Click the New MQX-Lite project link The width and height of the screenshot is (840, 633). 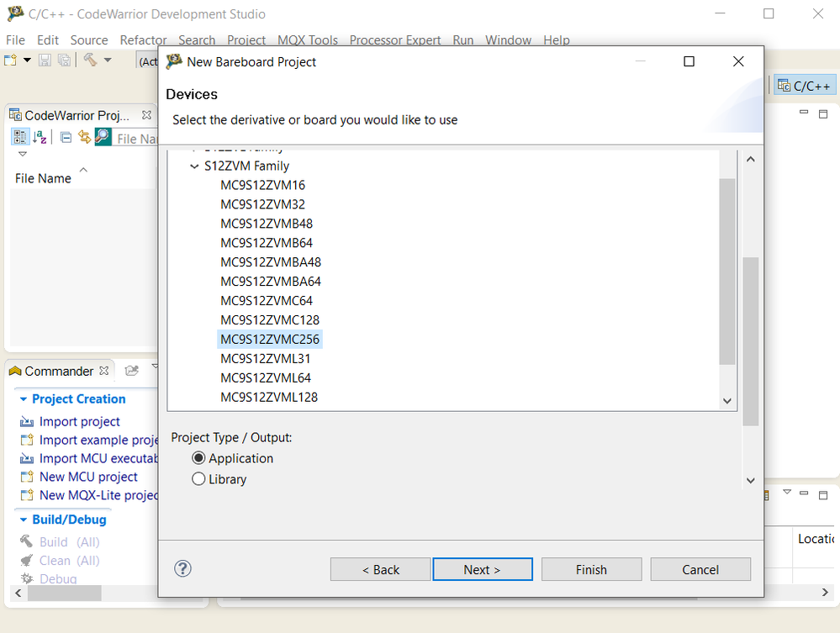point(98,495)
